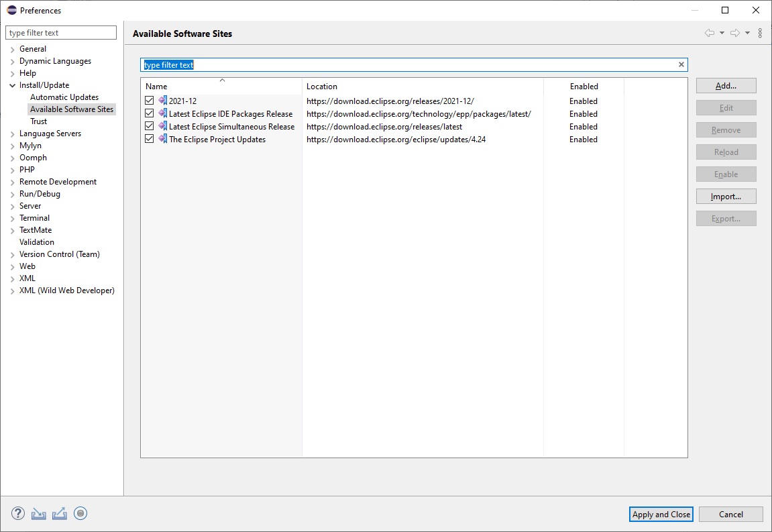Viewport: 772px width, 532px height.
Task: Click Apply and Close button
Action: pos(661,515)
